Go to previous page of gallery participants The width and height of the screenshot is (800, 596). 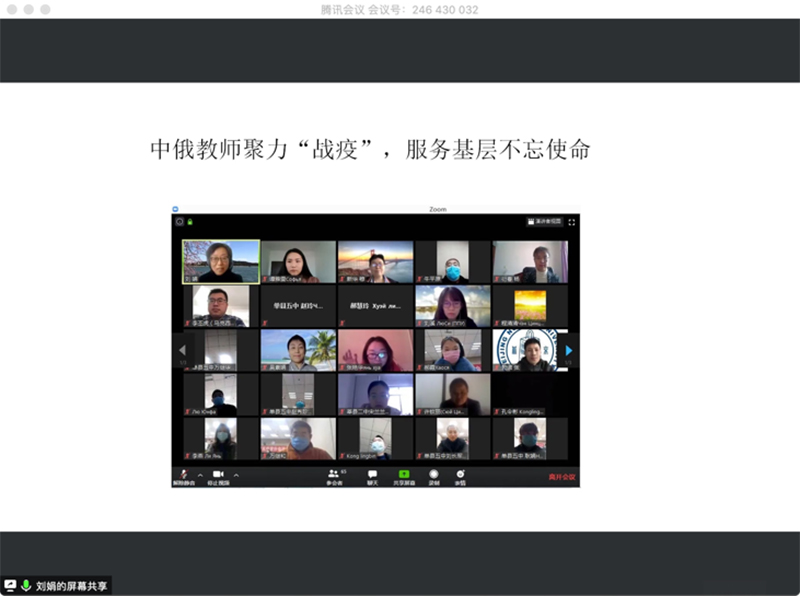[181, 350]
